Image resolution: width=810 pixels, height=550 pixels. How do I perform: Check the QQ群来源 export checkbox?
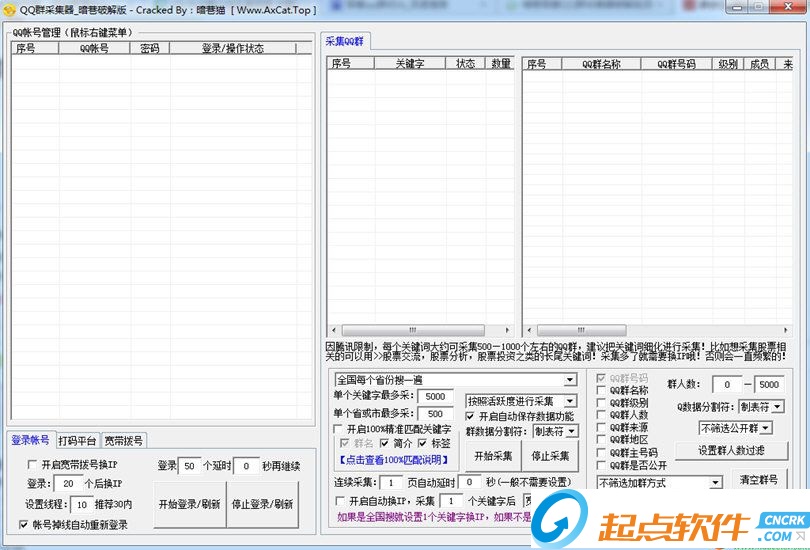point(601,427)
